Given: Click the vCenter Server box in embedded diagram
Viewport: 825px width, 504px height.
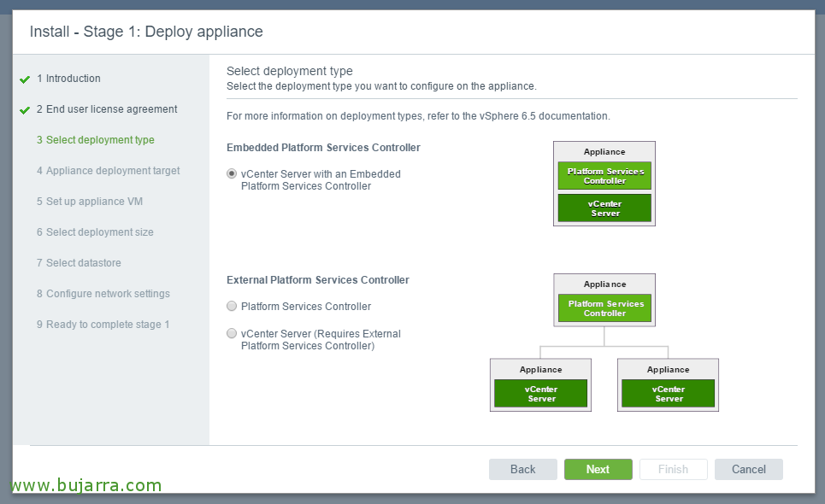Looking at the screenshot, I should pyautogui.click(x=604, y=208).
